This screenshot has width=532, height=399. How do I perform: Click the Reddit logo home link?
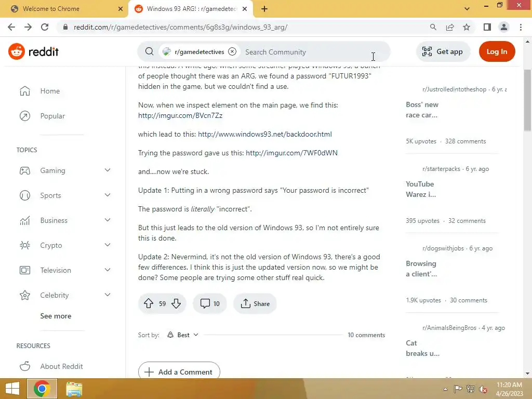click(33, 51)
